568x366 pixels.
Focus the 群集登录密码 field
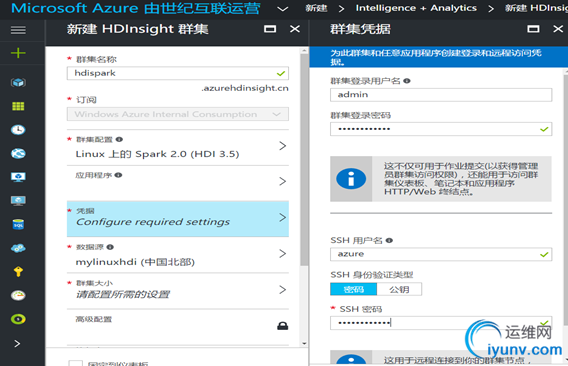[x=441, y=129]
